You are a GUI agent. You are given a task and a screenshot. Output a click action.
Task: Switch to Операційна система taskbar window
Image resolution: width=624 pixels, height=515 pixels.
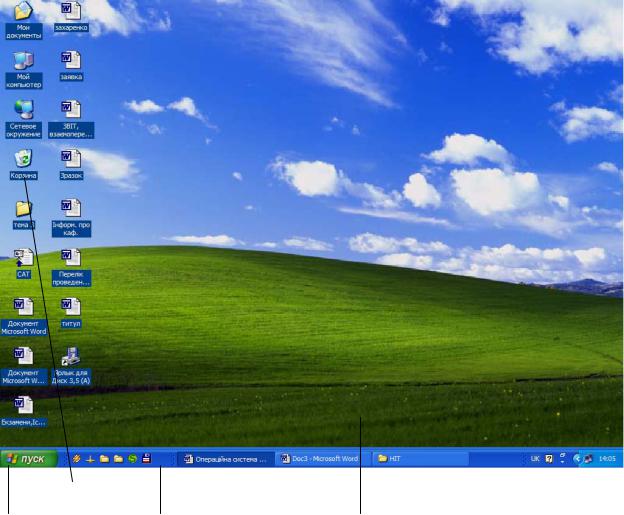[225, 459]
